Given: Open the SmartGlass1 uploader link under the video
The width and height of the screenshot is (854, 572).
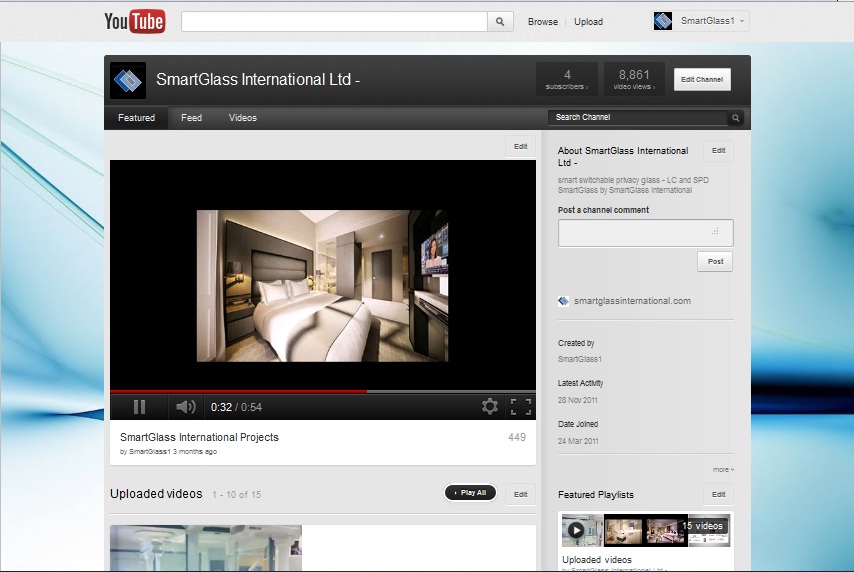Looking at the screenshot, I should (150, 452).
